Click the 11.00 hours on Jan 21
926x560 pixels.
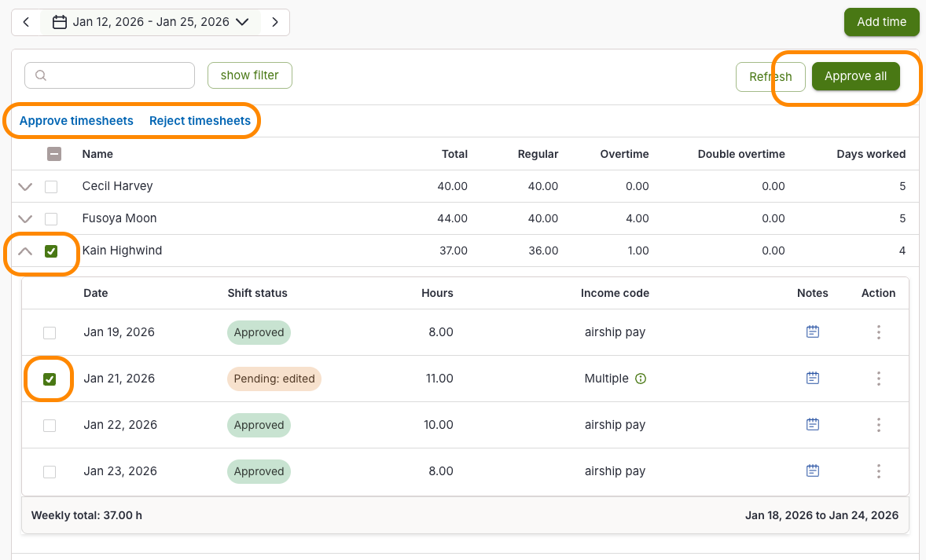[x=439, y=379]
